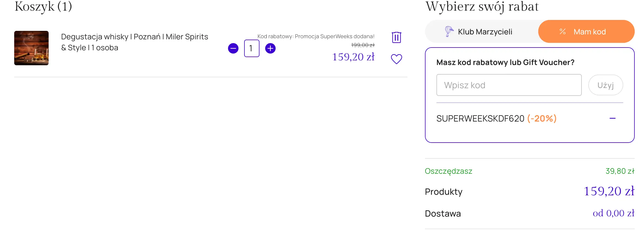Click the crossed-out 199,00 zł price

[x=363, y=45]
